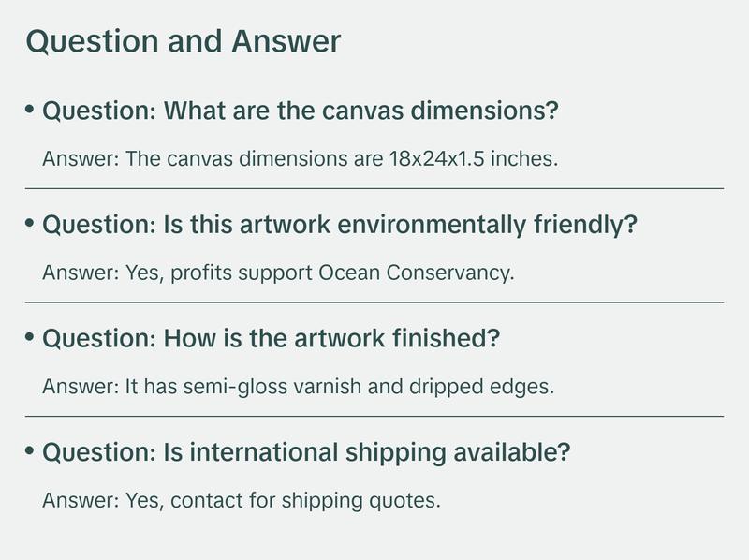The image size is (749, 560).
Task: Click the bullet beside the international shipping question
Action: (x=30, y=450)
